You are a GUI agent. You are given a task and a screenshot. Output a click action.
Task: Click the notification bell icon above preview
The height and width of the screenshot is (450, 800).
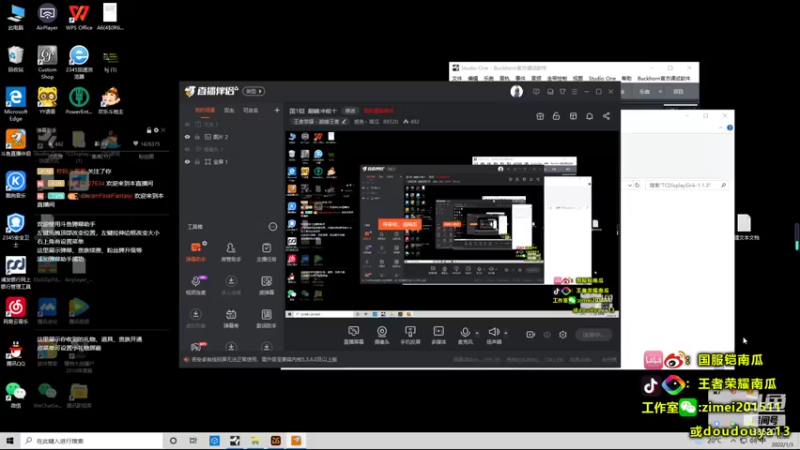pos(589,116)
